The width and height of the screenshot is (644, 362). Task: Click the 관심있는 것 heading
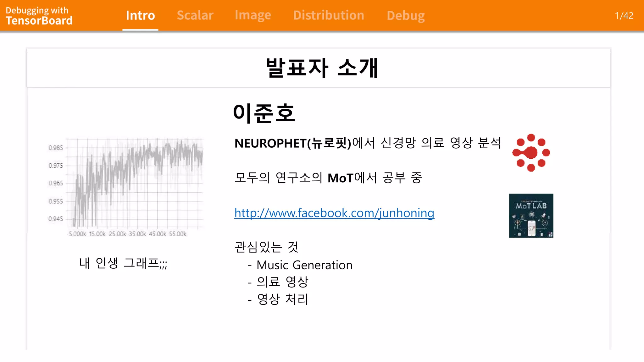[266, 247]
